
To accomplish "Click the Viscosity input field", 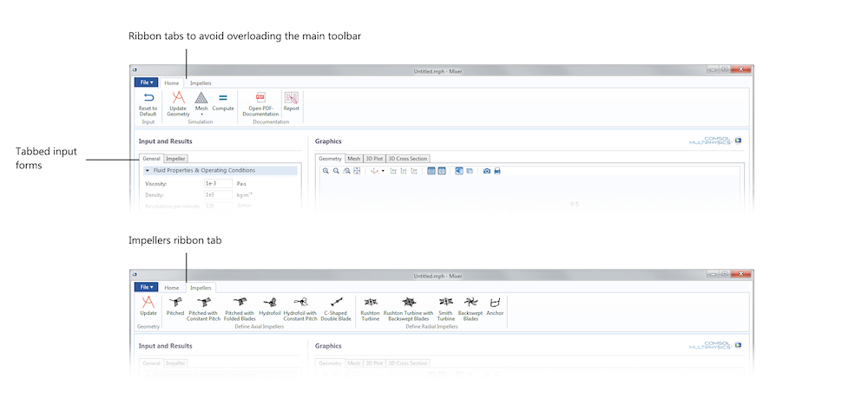I will (x=218, y=183).
